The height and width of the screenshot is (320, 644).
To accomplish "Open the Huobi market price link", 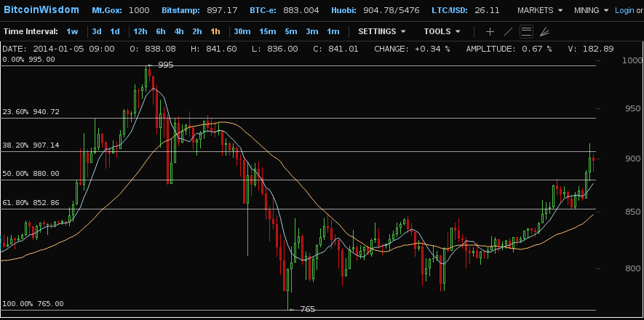I will 375,10.
